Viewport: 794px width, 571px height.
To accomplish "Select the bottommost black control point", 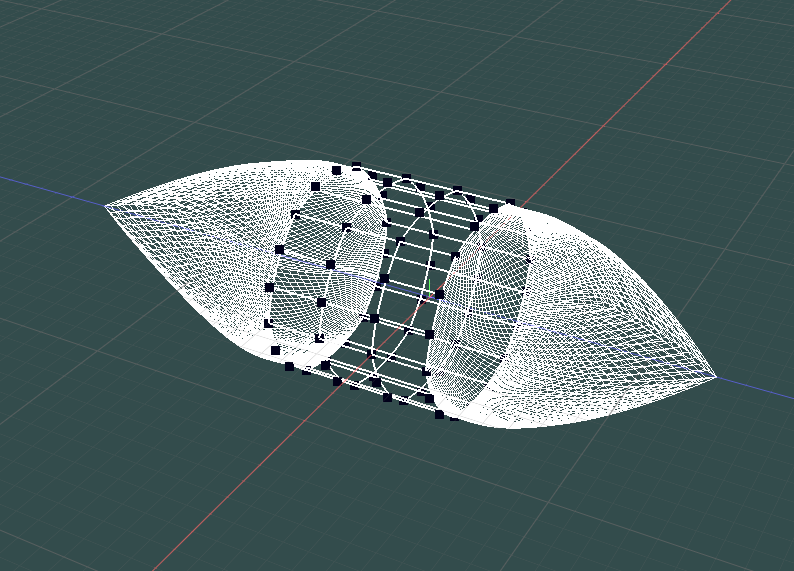I will tap(438, 414).
